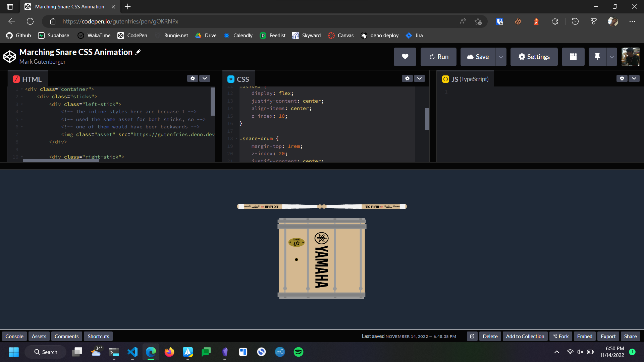Select the HTML editor tab header

point(28,79)
